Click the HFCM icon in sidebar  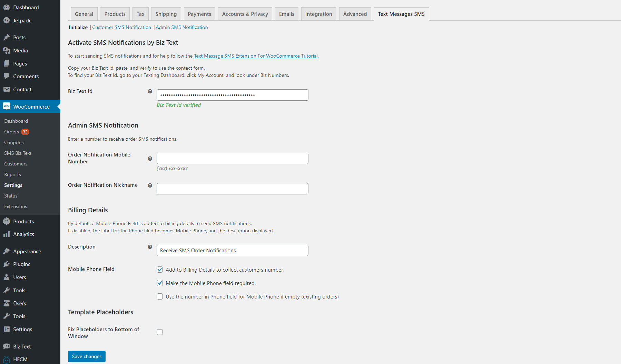[7, 359]
